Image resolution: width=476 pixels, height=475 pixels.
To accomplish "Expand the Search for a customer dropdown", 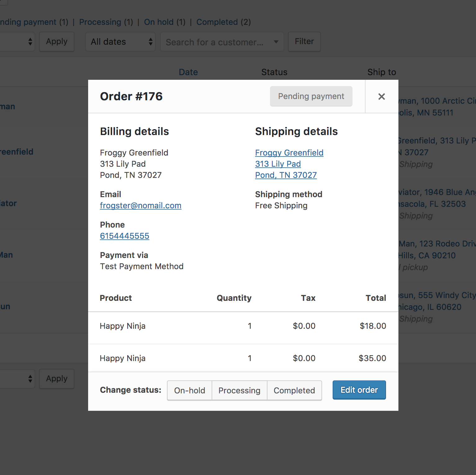I will click(x=222, y=42).
